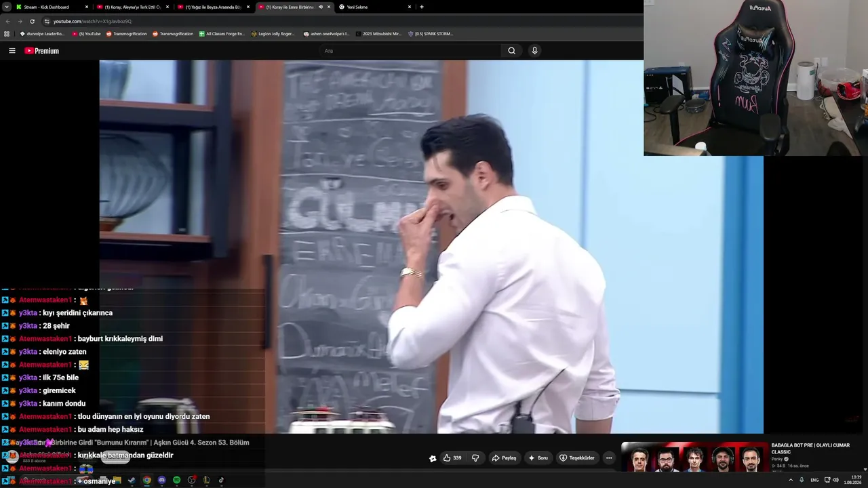Image resolution: width=868 pixels, height=488 pixels.
Task: Show hidden system tray icons
Action: [791, 480]
